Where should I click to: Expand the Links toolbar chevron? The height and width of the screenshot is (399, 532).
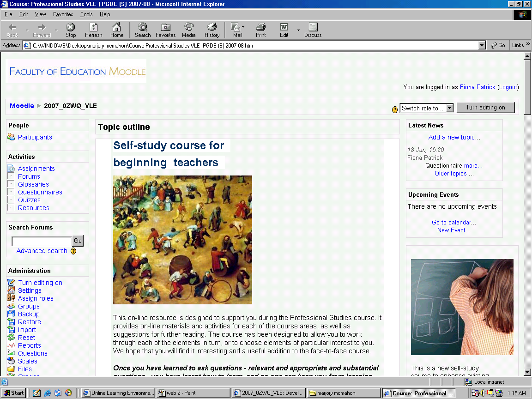tap(528, 44)
